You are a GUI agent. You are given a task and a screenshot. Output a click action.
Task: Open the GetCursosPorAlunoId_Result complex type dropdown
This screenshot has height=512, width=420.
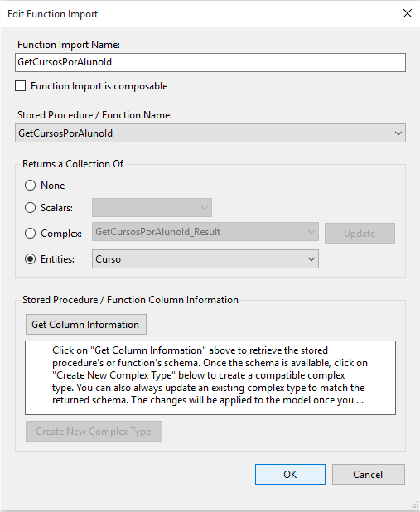205,232
